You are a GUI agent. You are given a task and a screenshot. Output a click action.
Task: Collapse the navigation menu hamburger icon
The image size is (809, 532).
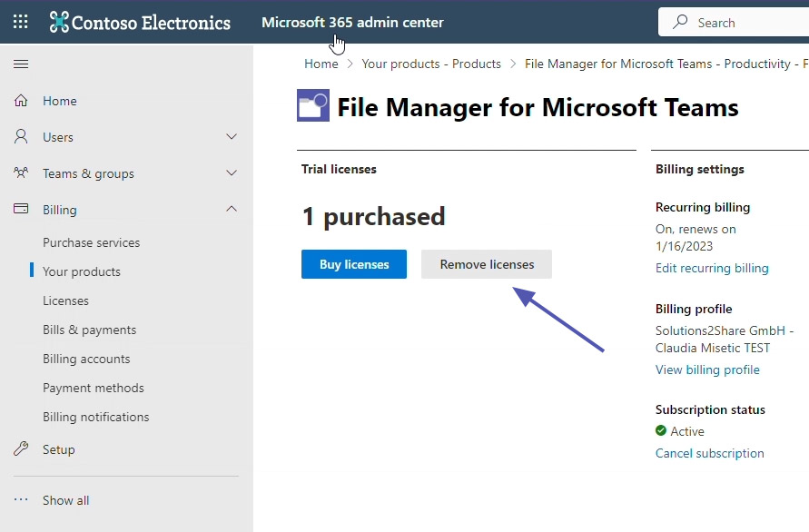pyautogui.click(x=21, y=64)
